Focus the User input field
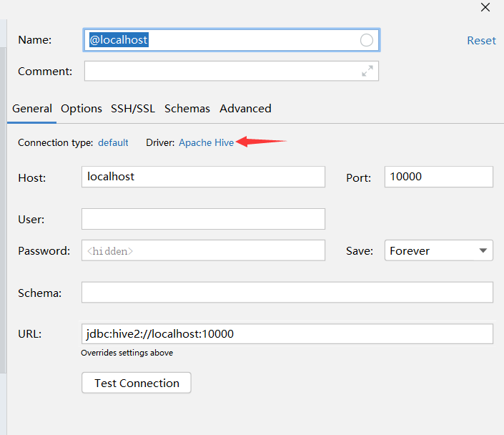 click(203, 219)
